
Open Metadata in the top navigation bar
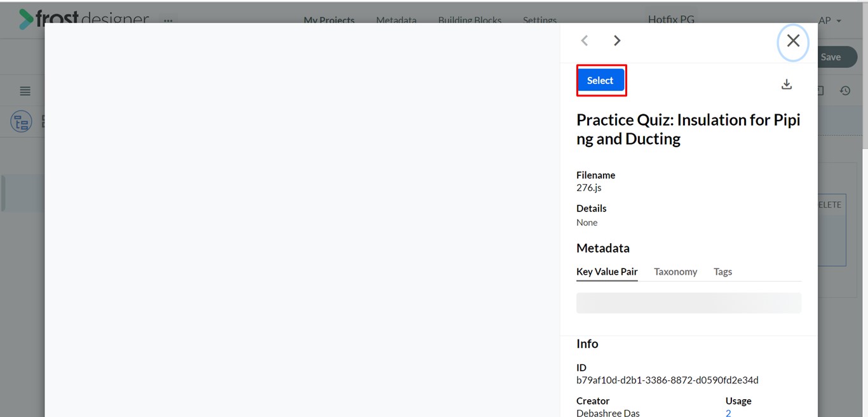(x=396, y=20)
